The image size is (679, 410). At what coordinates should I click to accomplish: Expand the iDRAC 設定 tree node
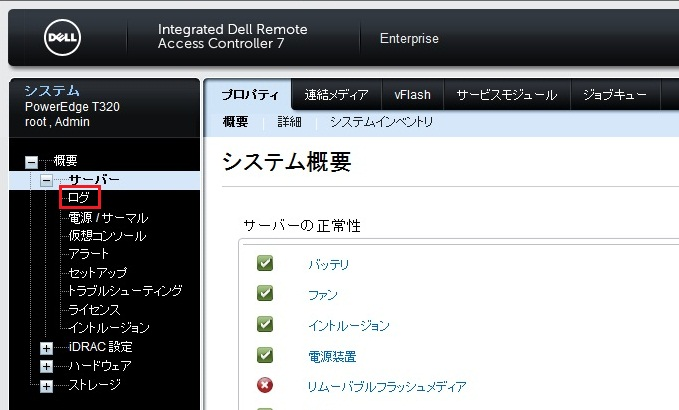tap(46, 348)
